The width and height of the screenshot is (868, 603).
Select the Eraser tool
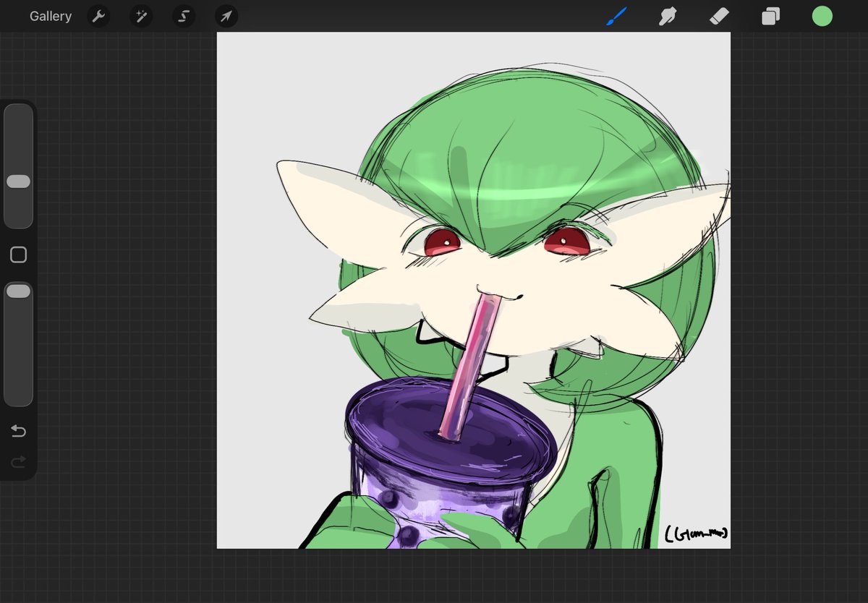click(720, 16)
